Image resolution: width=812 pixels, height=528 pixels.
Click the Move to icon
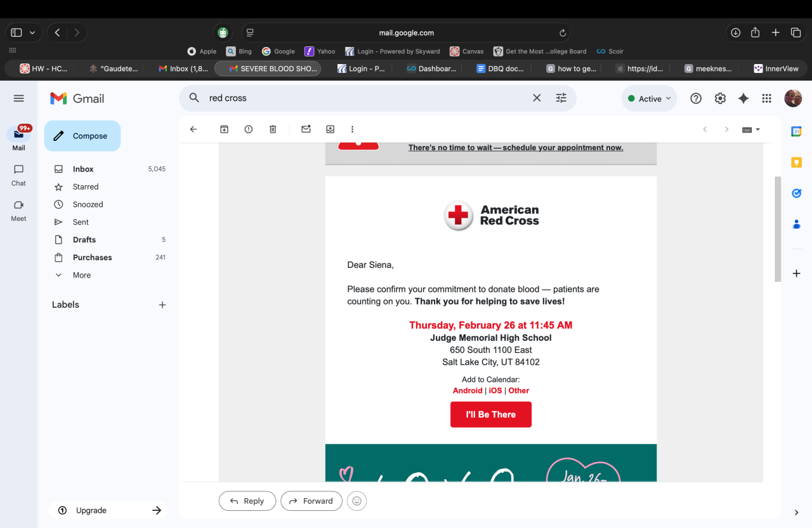331,129
